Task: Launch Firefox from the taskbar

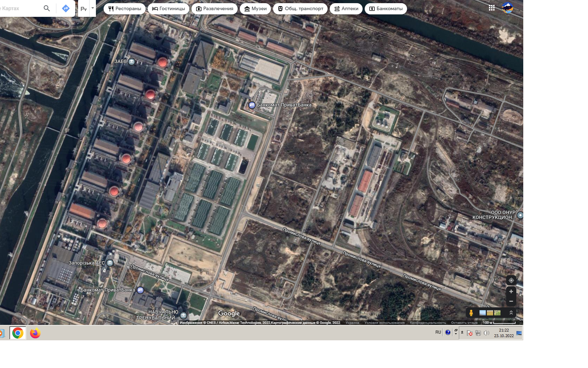Action: point(35,333)
